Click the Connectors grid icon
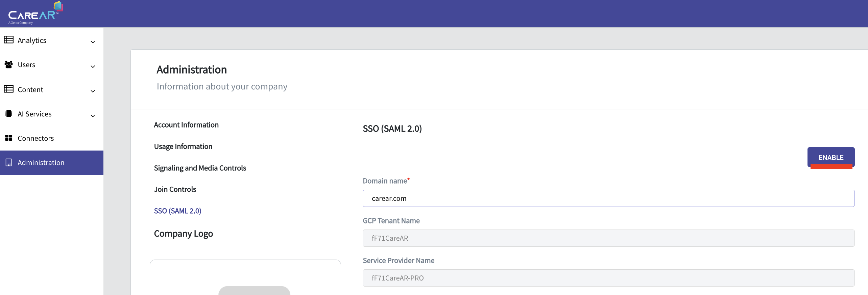 9,138
